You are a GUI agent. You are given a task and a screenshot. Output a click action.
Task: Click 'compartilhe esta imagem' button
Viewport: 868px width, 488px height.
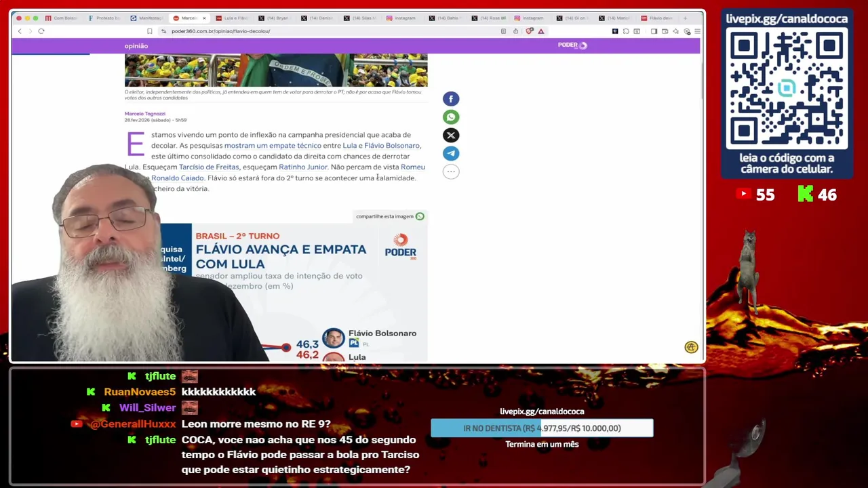pos(390,216)
